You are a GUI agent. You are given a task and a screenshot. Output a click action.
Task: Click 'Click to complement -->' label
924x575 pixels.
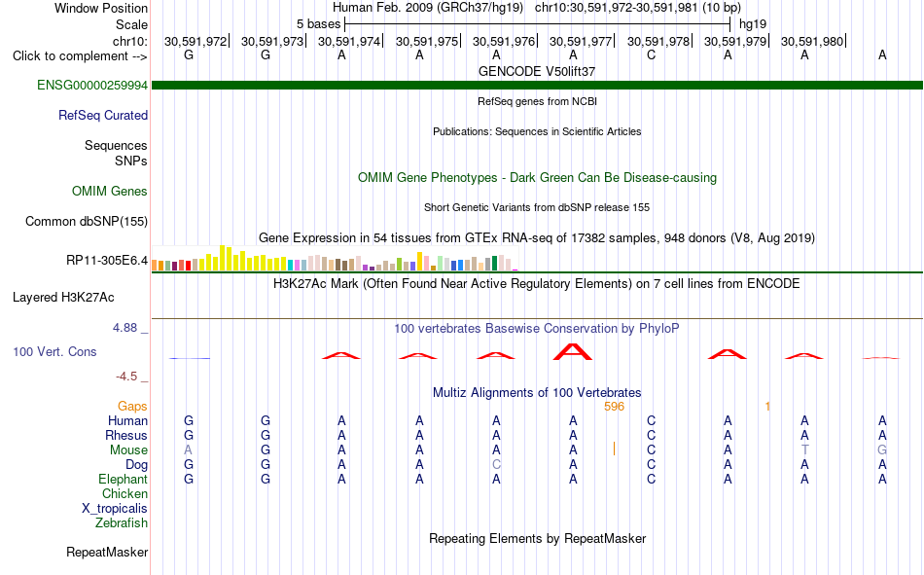80,56
